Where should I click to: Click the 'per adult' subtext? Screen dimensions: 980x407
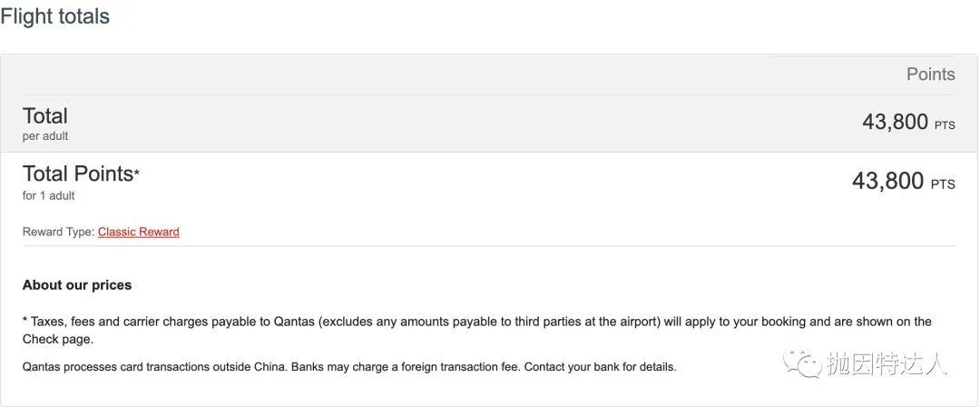tap(45, 136)
